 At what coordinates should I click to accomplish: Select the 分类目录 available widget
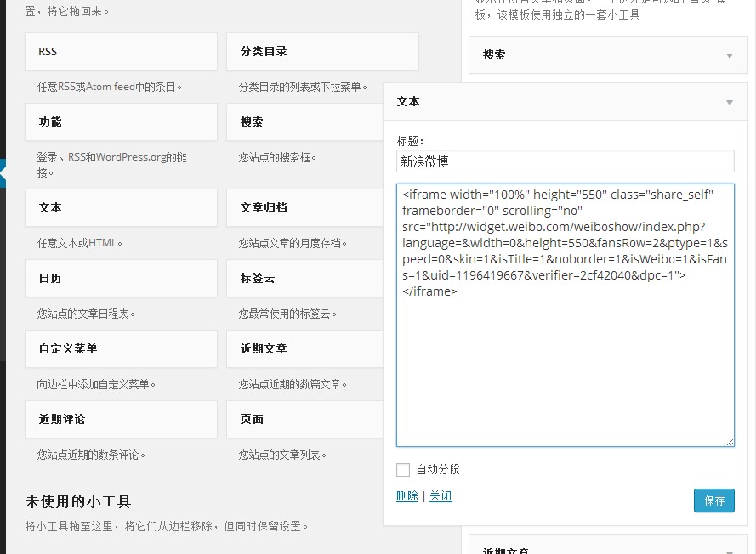pos(321,52)
